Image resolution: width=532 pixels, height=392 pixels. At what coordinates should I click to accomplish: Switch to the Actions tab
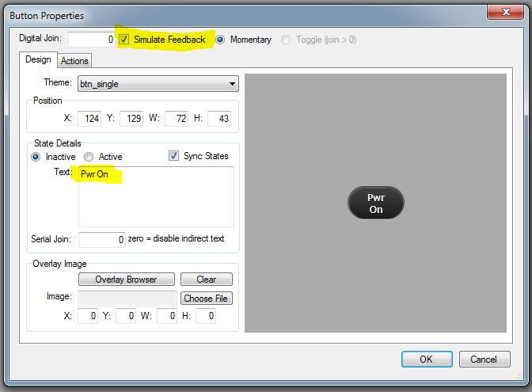tap(75, 61)
